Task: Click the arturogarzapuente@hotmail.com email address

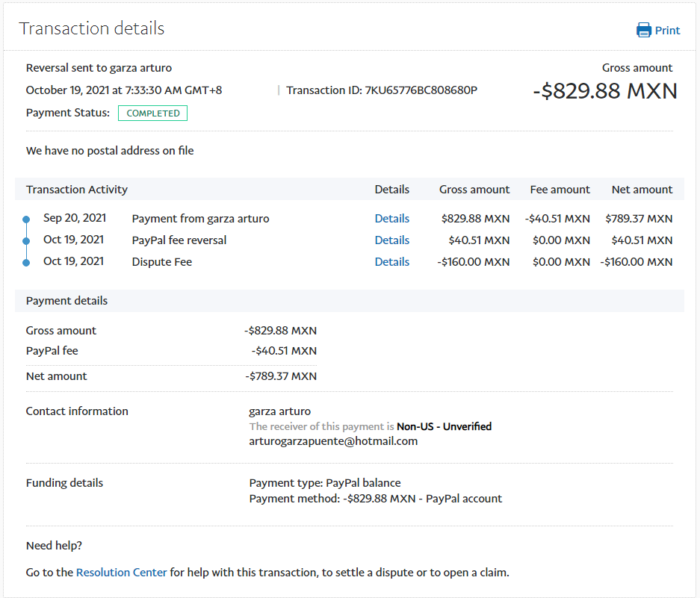Action: click(332, 441)
